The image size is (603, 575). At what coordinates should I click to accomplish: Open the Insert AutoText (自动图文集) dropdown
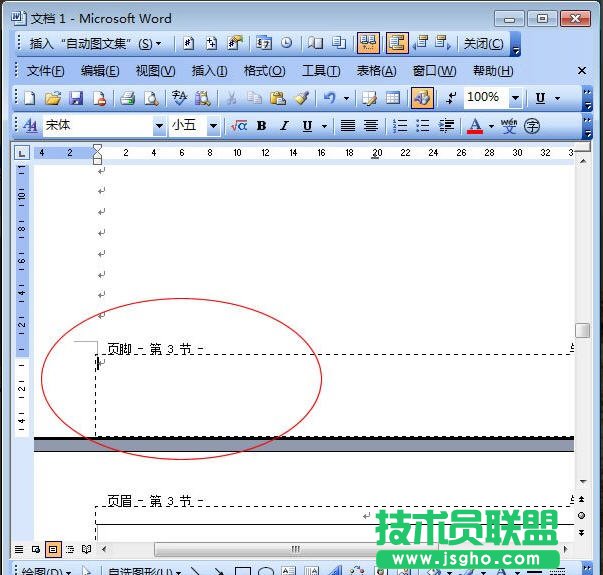(x=95, y=43)
